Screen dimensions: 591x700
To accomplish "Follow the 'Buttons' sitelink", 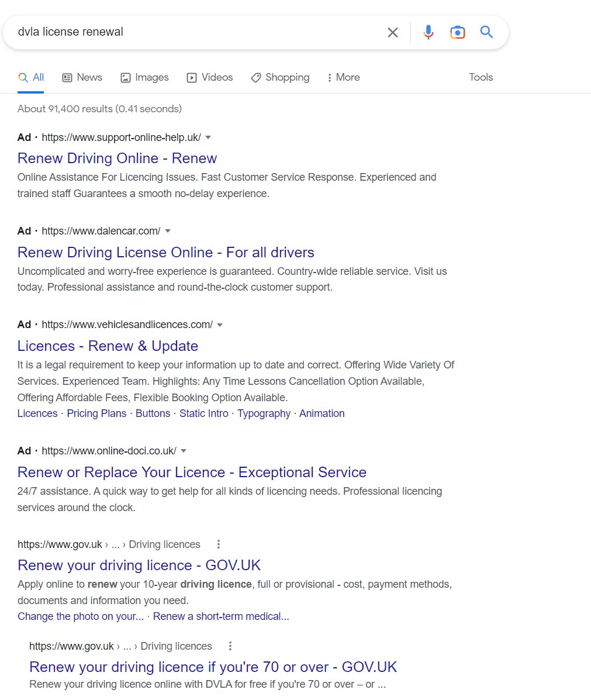I will pos(153,413).
